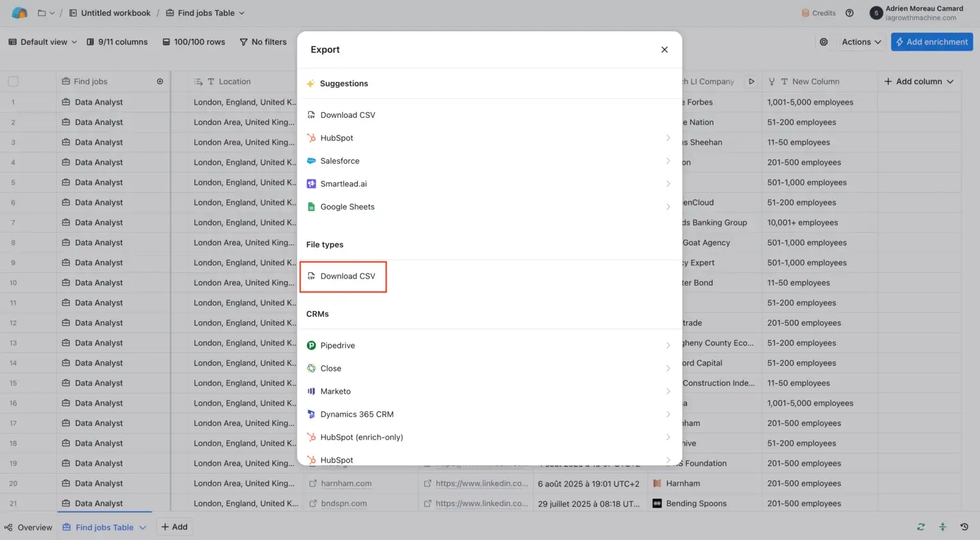
Task: Click the app logo icon
Action: pyautogui.click(x=20, y=13)
